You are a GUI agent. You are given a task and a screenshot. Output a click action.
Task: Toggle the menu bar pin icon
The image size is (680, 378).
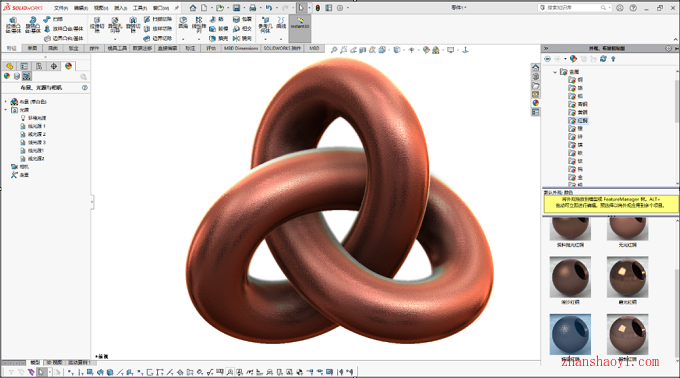click(177, 8)
